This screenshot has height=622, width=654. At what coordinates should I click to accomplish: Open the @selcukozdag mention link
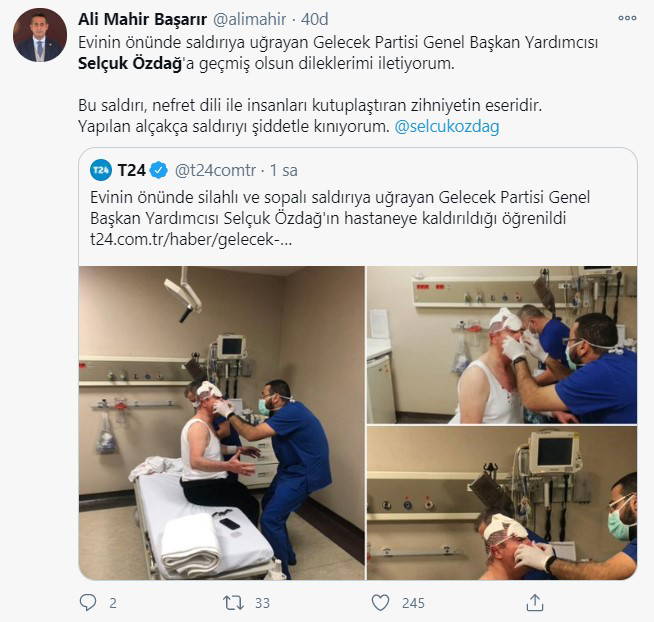(x=447, y=126)
